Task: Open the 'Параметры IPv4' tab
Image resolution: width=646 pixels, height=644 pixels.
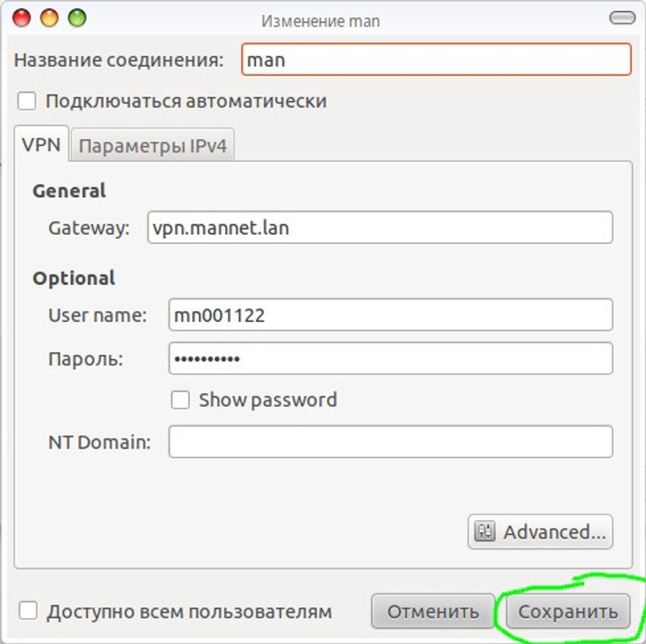Action: [153, 147]
